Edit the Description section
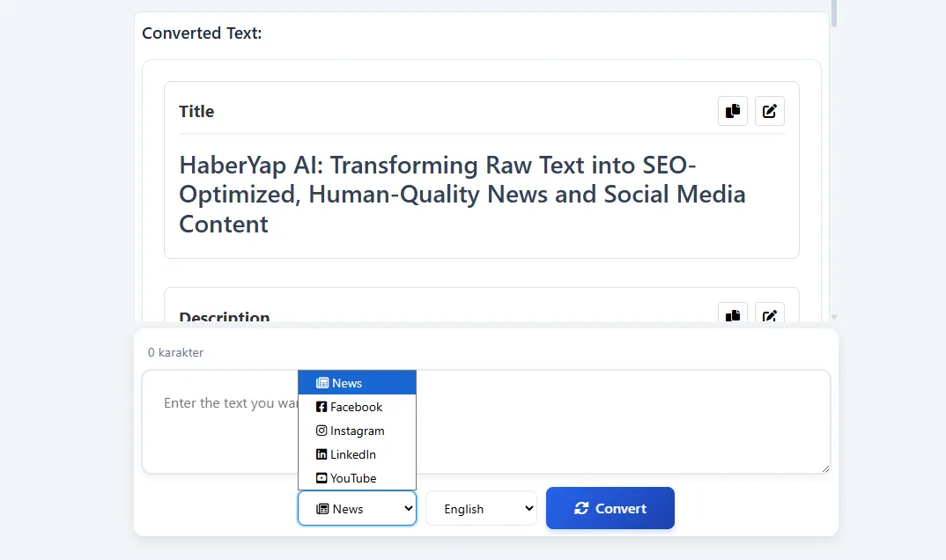 click(x=769, y=313)
